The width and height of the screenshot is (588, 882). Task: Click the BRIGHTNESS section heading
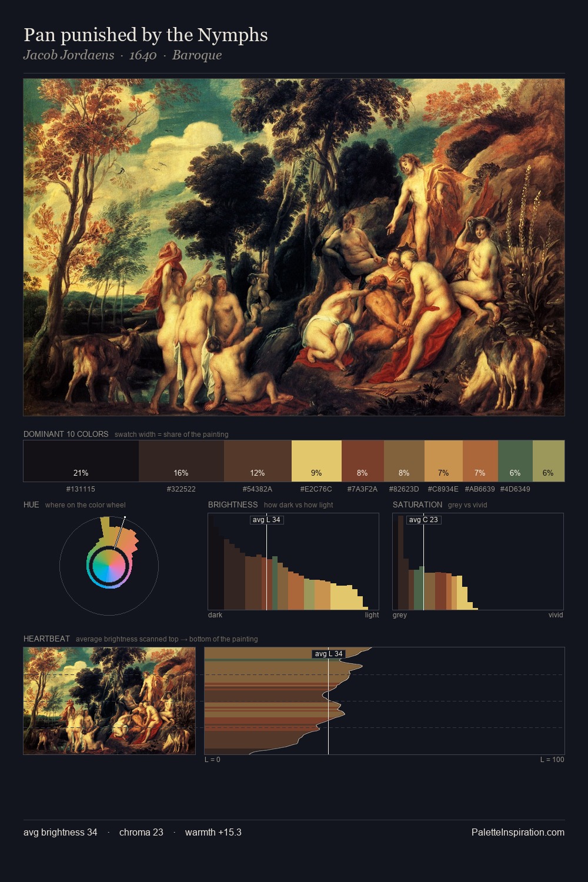(x=233, y=505)
